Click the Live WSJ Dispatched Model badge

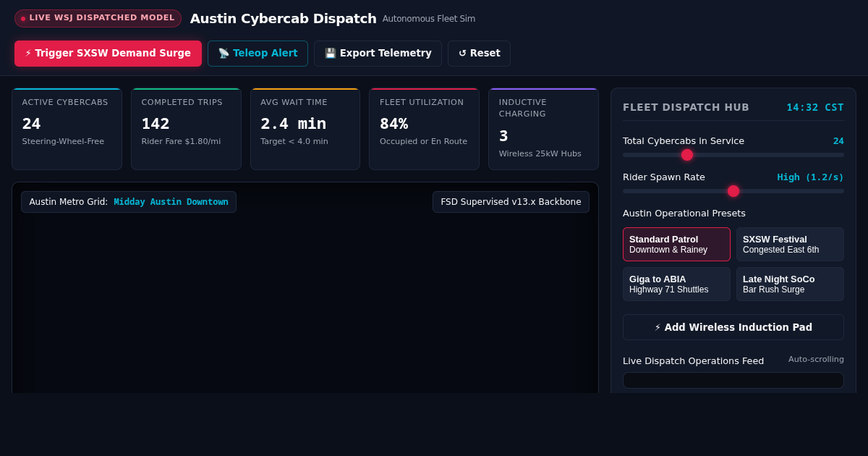[98, 18]
